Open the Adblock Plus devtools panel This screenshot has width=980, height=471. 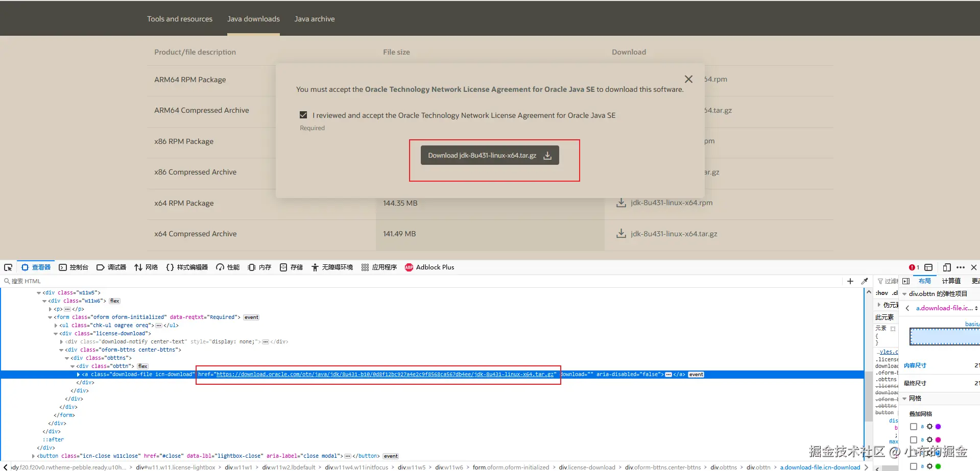point(429,267)
